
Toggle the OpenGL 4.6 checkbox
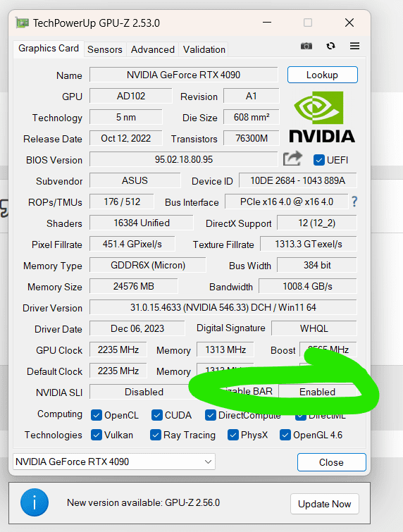285,435
